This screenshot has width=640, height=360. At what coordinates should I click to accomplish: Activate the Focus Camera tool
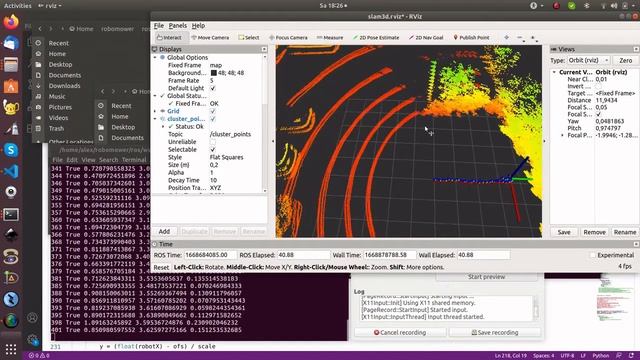(x=288, y=38)
